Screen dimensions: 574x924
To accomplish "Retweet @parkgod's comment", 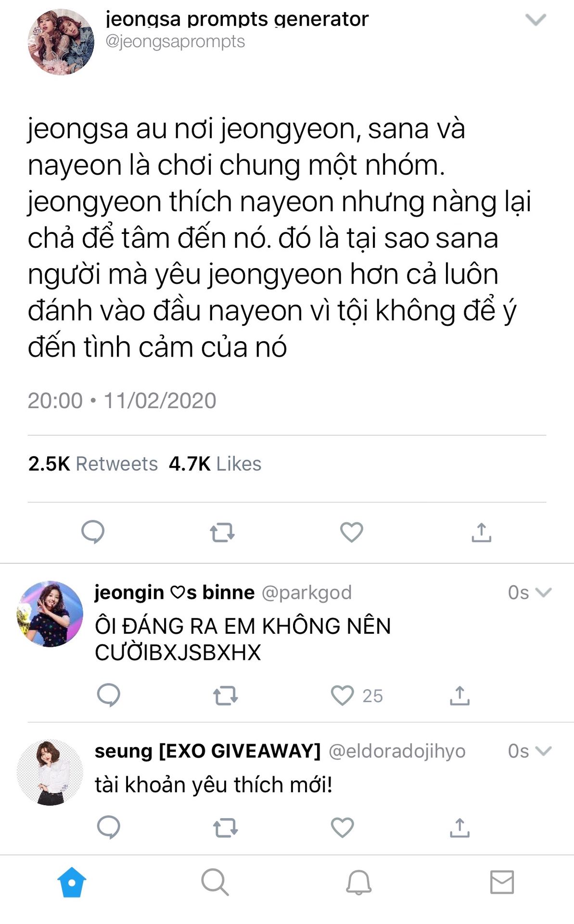I will coord(225,695).
